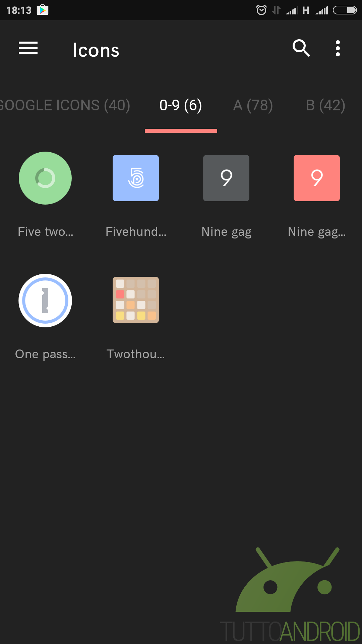This screenshot has height=644, width=362.
Task: Open the B (42) tab
Action: click(x=325, y=105)
